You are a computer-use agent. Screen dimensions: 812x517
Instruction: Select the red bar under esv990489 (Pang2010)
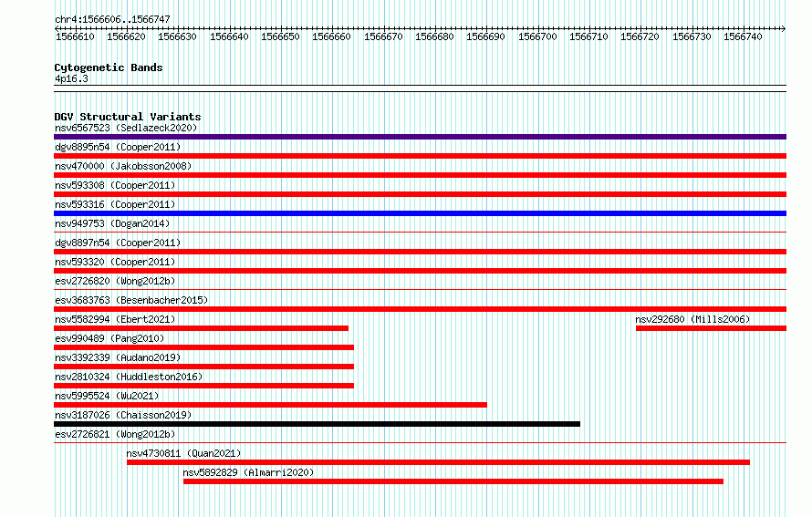[203, 347]
